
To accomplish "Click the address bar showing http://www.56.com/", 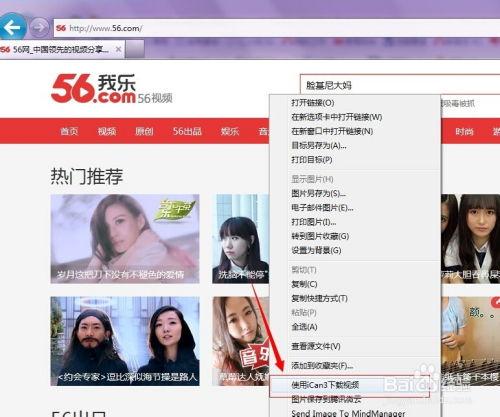I will point(277,28).
